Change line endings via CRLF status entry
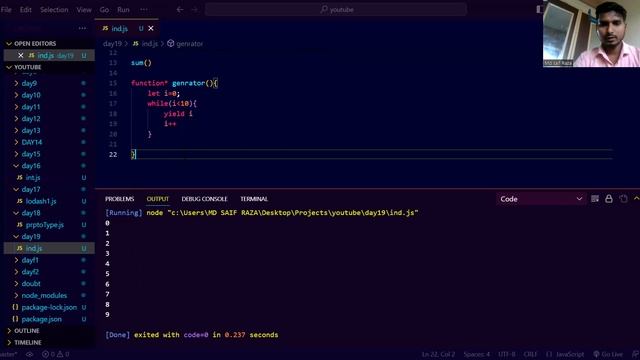Viewport: 640px width, 360px height. coord(530,354)
